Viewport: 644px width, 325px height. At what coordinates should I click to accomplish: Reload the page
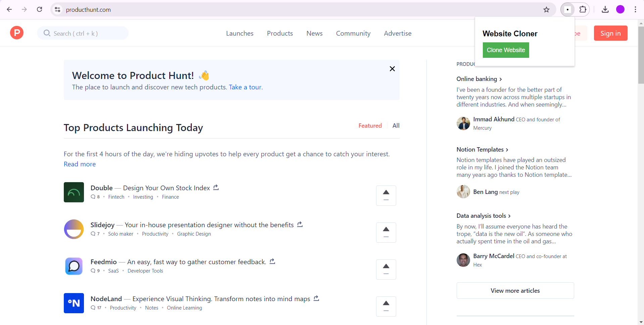[x=39, y=9]
